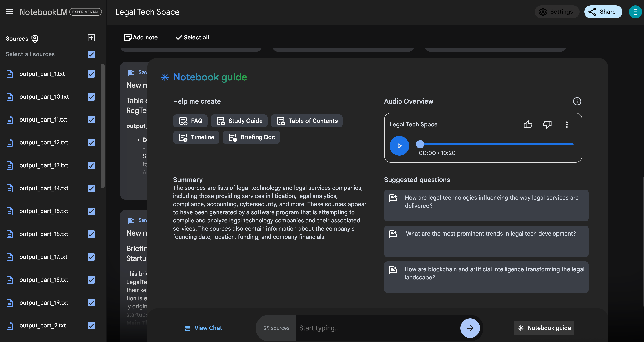Uncheck output_part_16.txt source
This screenshot has height=342, width=644.
pyautogui.click(x=91, y=234)
